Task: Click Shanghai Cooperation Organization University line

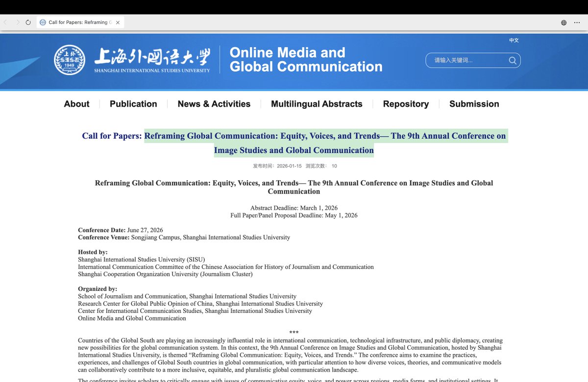Action: (165, 274)
